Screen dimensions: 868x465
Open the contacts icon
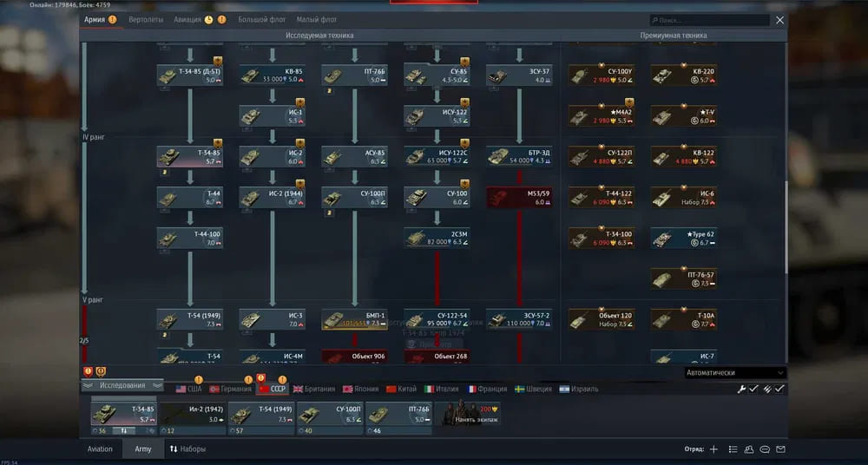click(749, 449)
